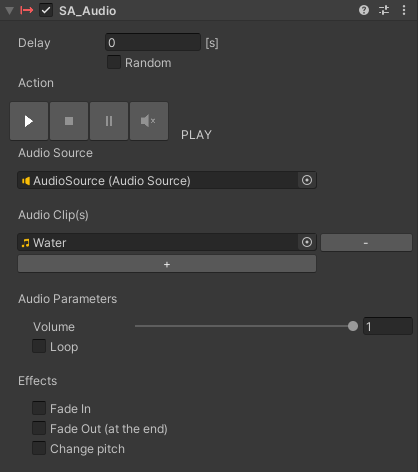
Task: Click the Effects section heading
Action: click(x=38, y=381)
